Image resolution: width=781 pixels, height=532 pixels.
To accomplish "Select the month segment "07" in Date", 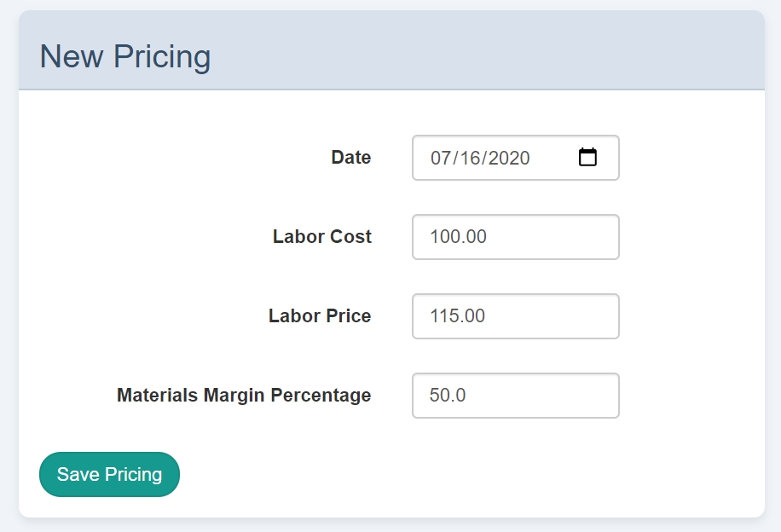I will [x=440, y=158].
